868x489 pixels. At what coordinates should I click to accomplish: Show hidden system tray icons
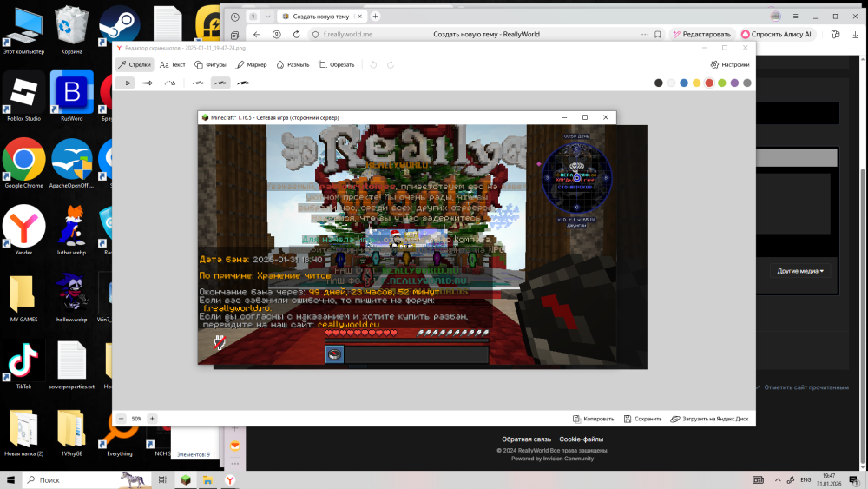click(777, 480)
